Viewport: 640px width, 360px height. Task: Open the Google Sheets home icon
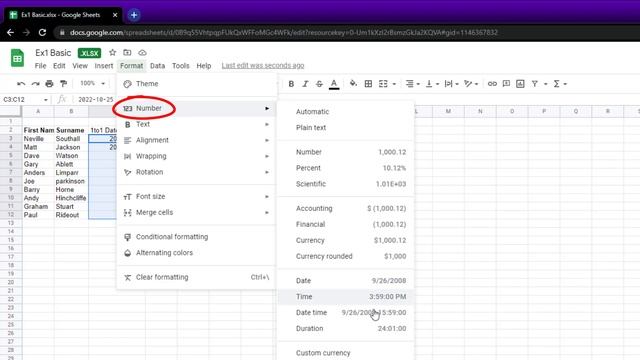[x=17, y=58]
